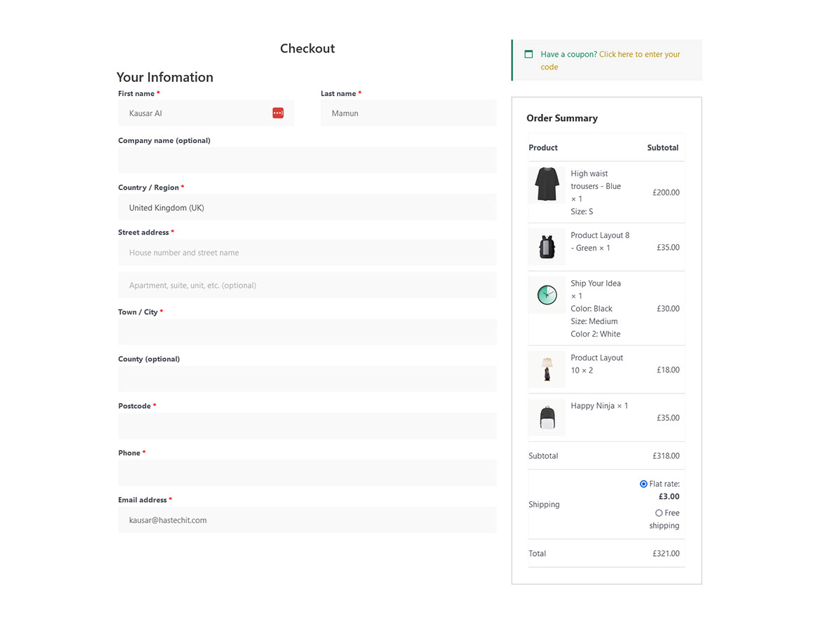
Task: Focus the Last name field
Action: click(409, 113)
